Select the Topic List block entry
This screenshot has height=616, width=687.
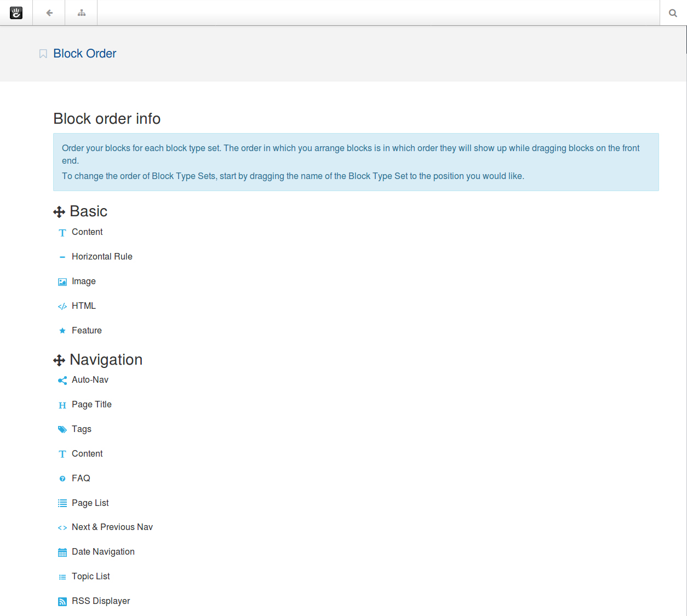point(90,576)
